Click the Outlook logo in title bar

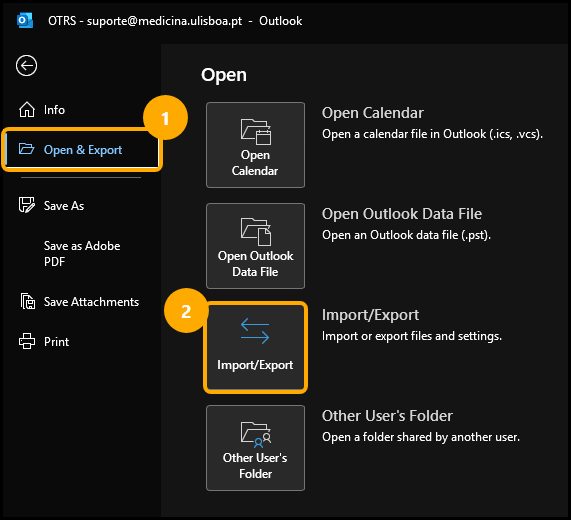(25, 20)
